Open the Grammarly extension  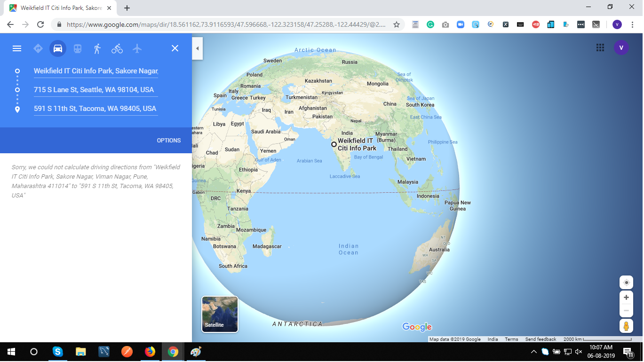coord(430,24)
